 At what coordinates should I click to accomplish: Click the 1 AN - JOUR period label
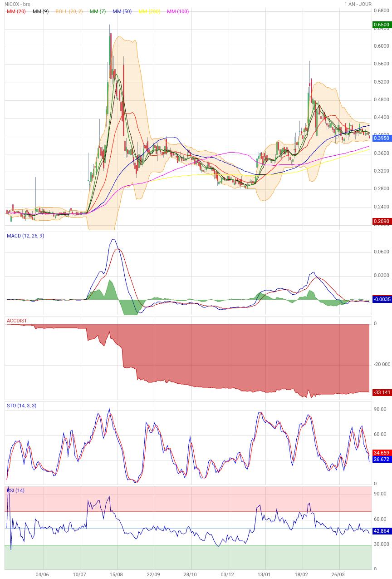point(358,4)
